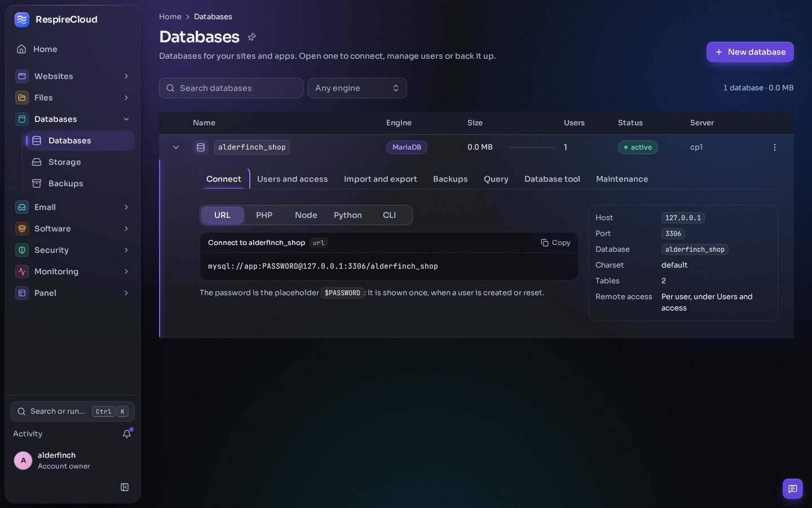Collapse the Databases sidebar section
Image resolution: width=812 pixels, height=508 pixels.
[x=73, y=119]
